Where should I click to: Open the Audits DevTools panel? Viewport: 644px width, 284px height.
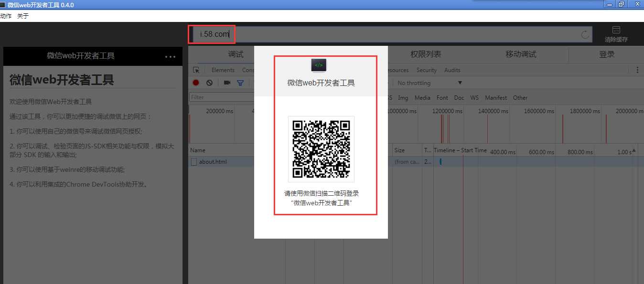tap(452, 70)
